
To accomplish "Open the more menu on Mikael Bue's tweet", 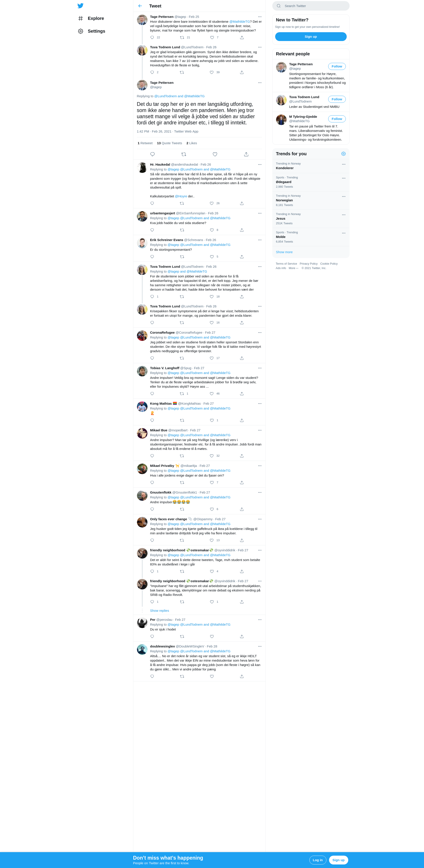I will point(260,430).
